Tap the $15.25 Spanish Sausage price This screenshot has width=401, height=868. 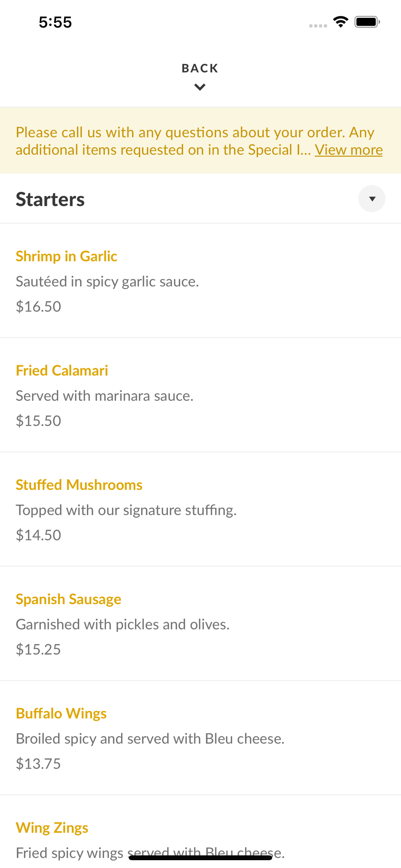(x=39, y=649)
